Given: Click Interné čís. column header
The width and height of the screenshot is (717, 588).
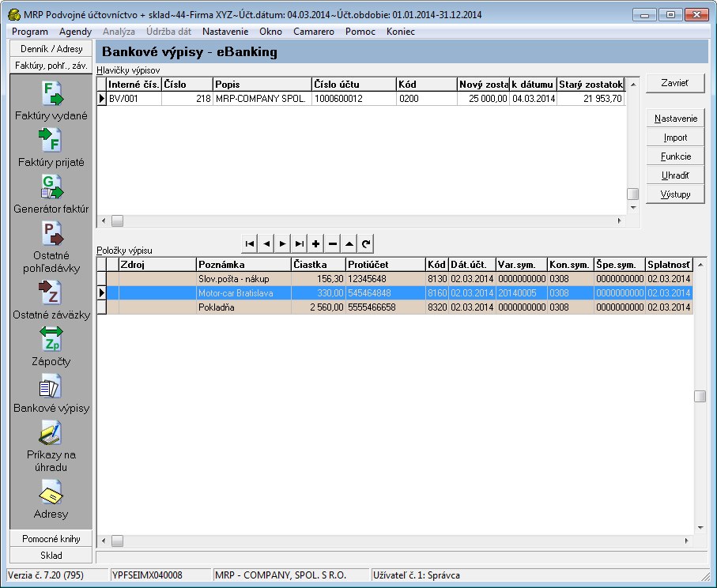Looking at the screenshot, I should pyautogui.click(x=134, y=84).
